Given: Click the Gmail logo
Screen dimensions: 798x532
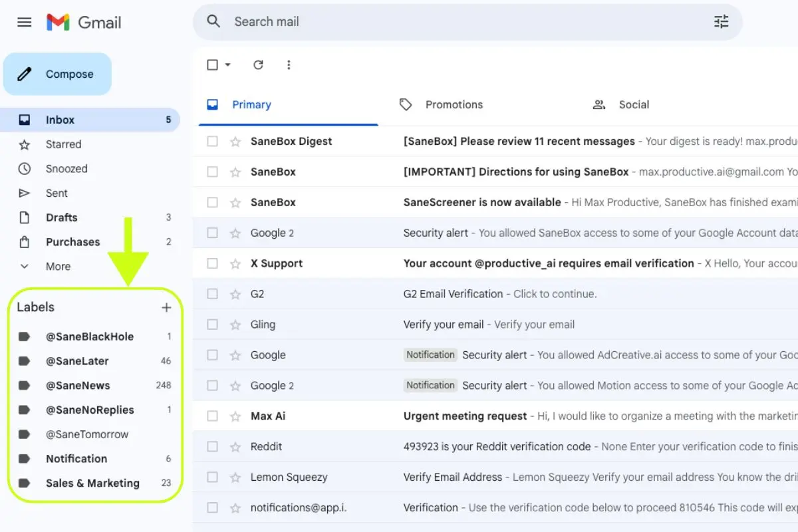Looking at the screenshot, I should click(83, 22).
